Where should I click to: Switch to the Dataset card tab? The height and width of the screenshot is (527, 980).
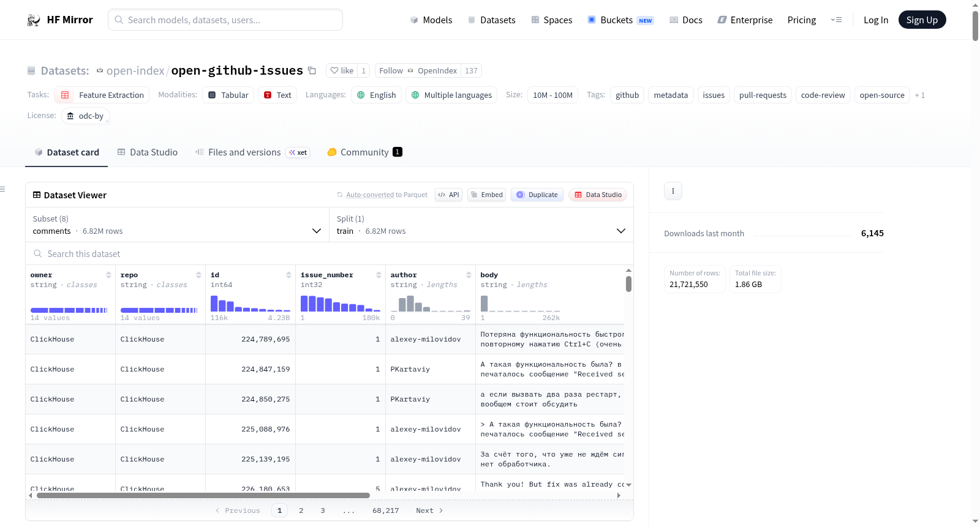tap(67, 152)
